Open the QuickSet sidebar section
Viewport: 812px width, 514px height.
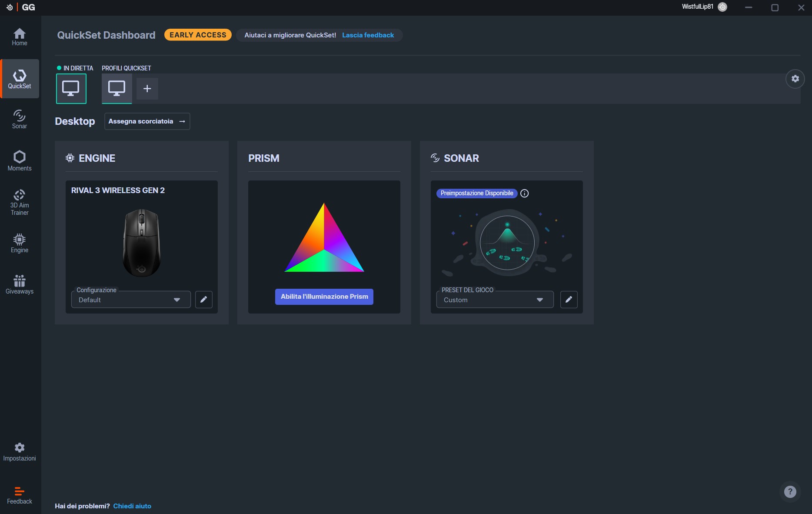point(20,79)
